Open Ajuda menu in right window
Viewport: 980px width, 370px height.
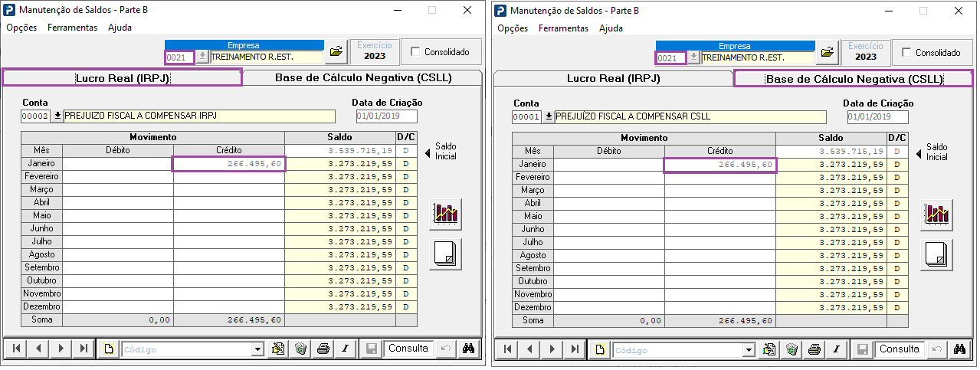tap(611, 28)
